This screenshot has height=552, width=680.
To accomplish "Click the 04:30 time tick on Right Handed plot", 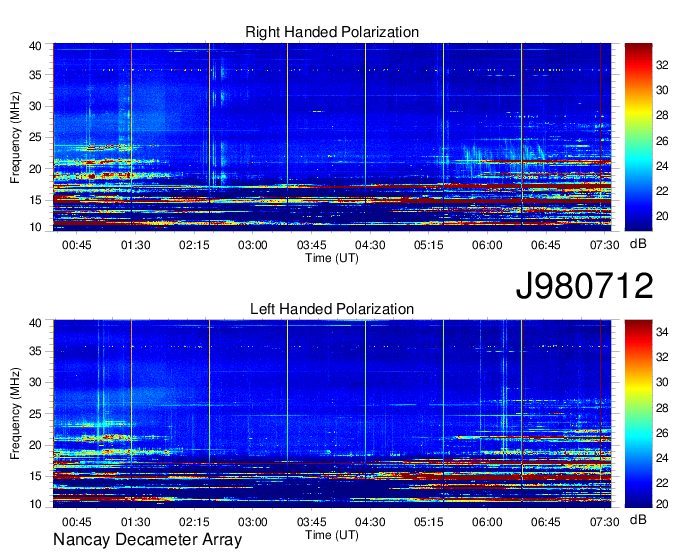I will pyautogui.click(x=370, y=245).
